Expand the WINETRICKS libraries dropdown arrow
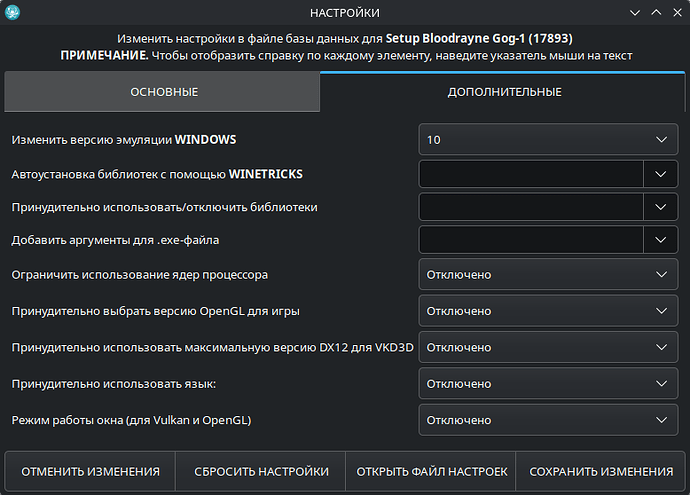 [661, 174]
